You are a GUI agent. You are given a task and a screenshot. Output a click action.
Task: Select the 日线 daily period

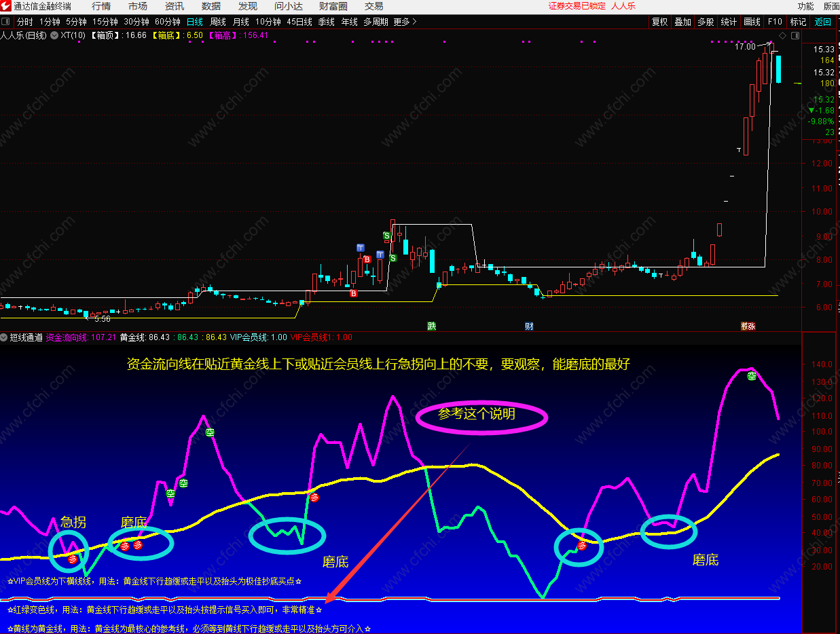[x=194, y=22]
